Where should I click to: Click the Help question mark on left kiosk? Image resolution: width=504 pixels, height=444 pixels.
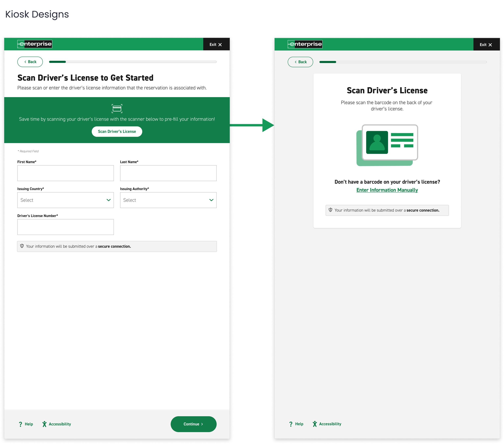21,424
